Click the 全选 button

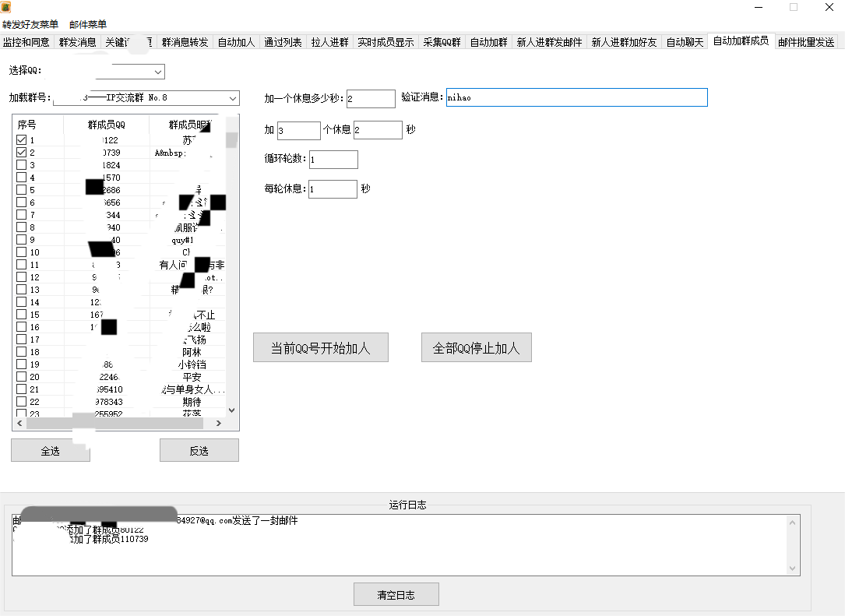click(x=51, y=451)
